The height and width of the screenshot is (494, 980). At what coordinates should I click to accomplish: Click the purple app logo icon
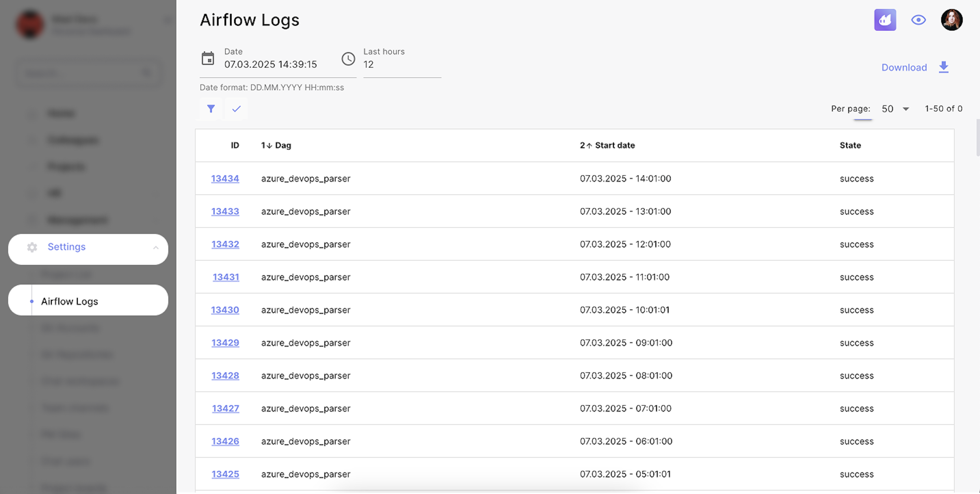click(885, 20)
